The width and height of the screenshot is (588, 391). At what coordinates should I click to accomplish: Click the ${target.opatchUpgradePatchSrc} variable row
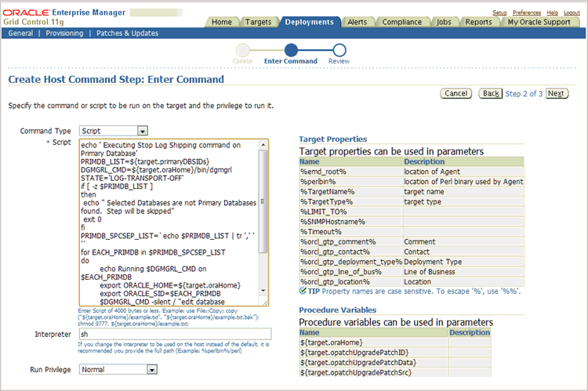click(395, 373)
